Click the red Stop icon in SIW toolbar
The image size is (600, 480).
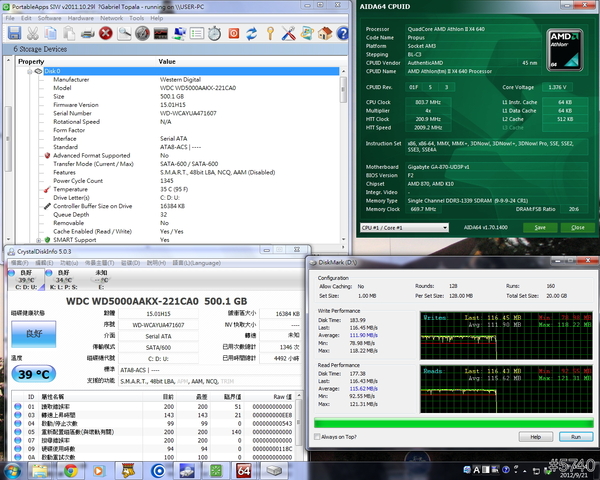pos(106,34)
